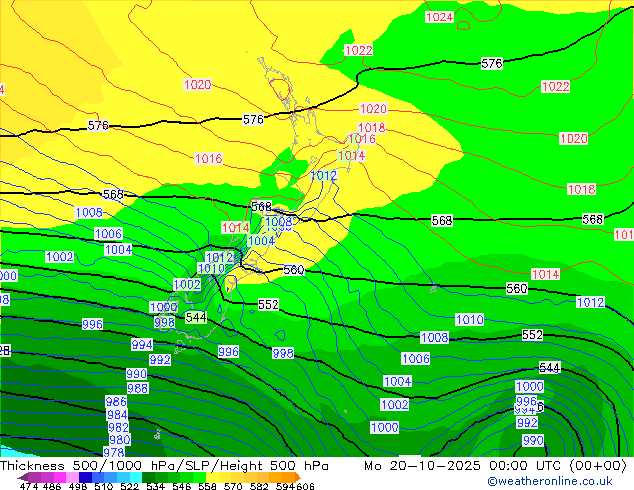Click the blue 994 isobar label
Screen dimensions: 634x490
[x=142, y=344]
